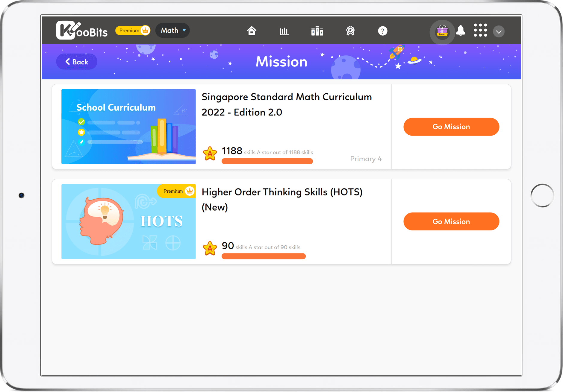Open the Premium crown dropdown badge

tap(133, 30)
